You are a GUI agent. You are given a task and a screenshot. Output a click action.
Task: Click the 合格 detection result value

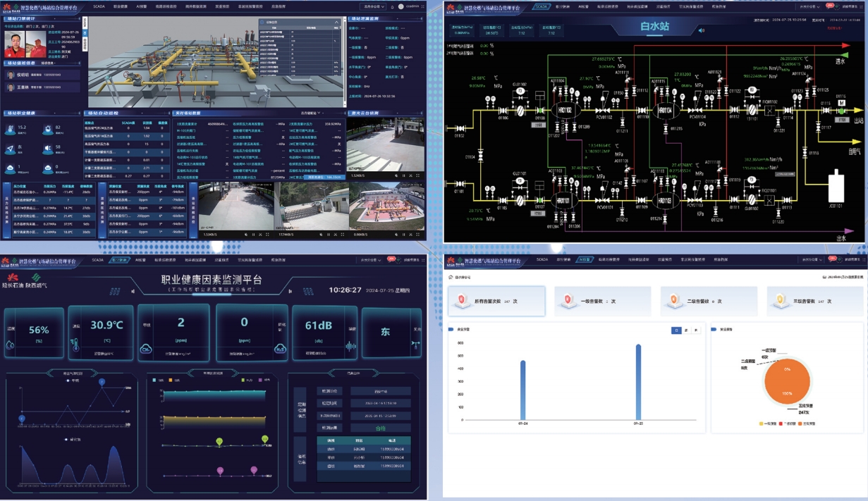380,428
